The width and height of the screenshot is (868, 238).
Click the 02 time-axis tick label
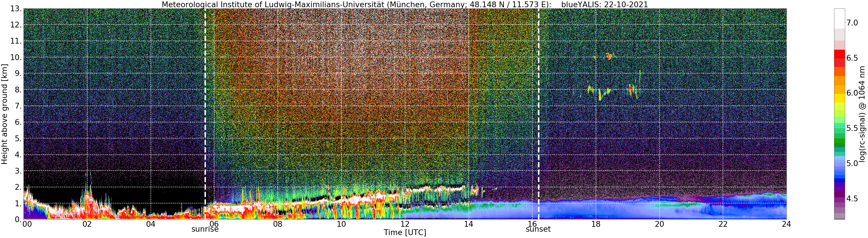pos(87,224)
